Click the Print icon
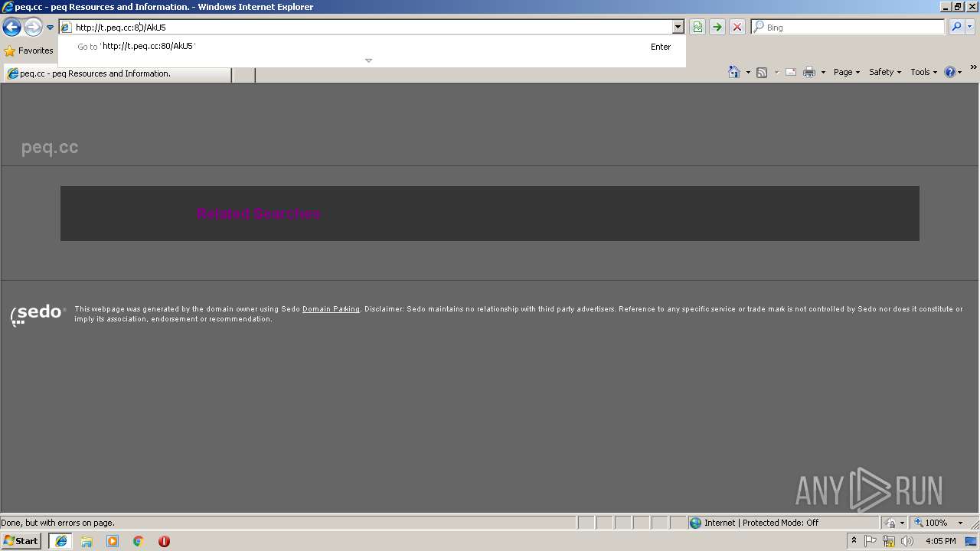980x551 pixels. coord(808,72)
